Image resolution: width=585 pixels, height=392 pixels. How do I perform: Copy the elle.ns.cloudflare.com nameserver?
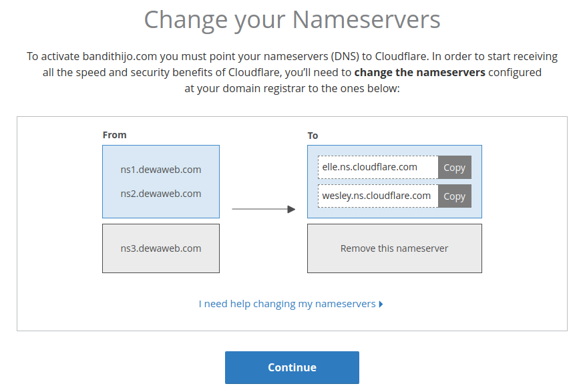pyautogui.click(x=454, y=168)
